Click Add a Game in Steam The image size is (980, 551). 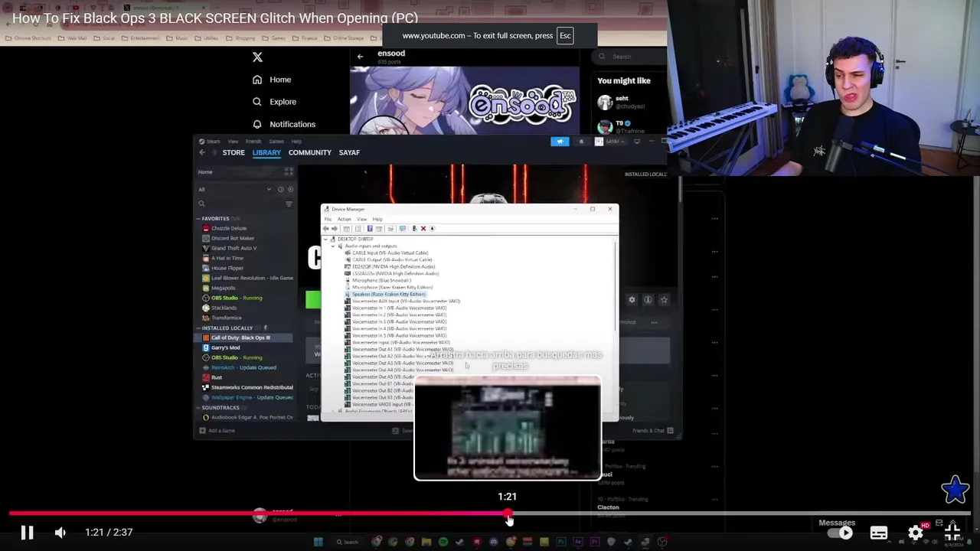coord(218,431)
